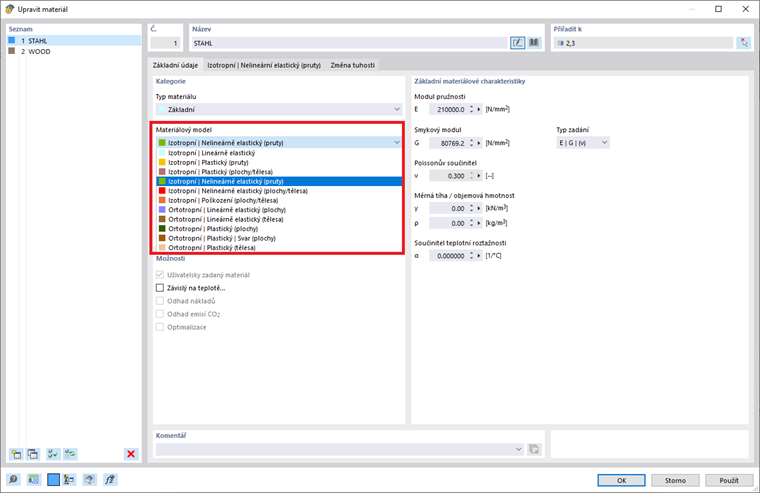Select Ortotropní | Plastický | Svar (plochy) option
Image resolution: width=760 pixels, height=493 pixels.
[x=279, y=238]
